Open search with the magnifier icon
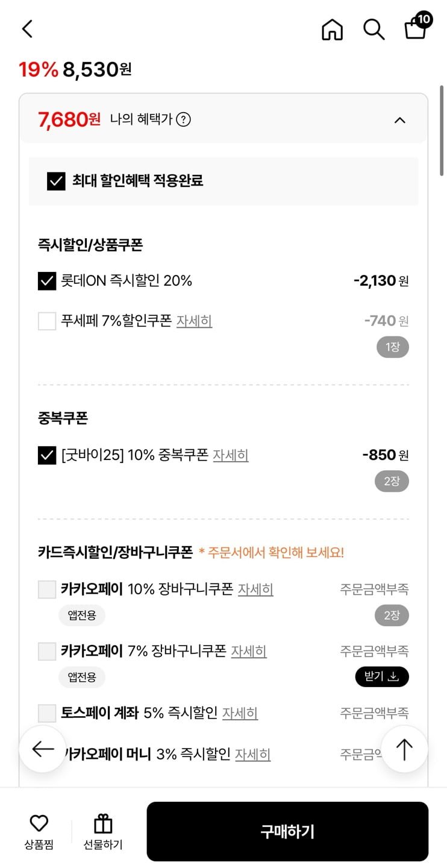Viewport: 447px width, 868px height. [x=374, y=29]
